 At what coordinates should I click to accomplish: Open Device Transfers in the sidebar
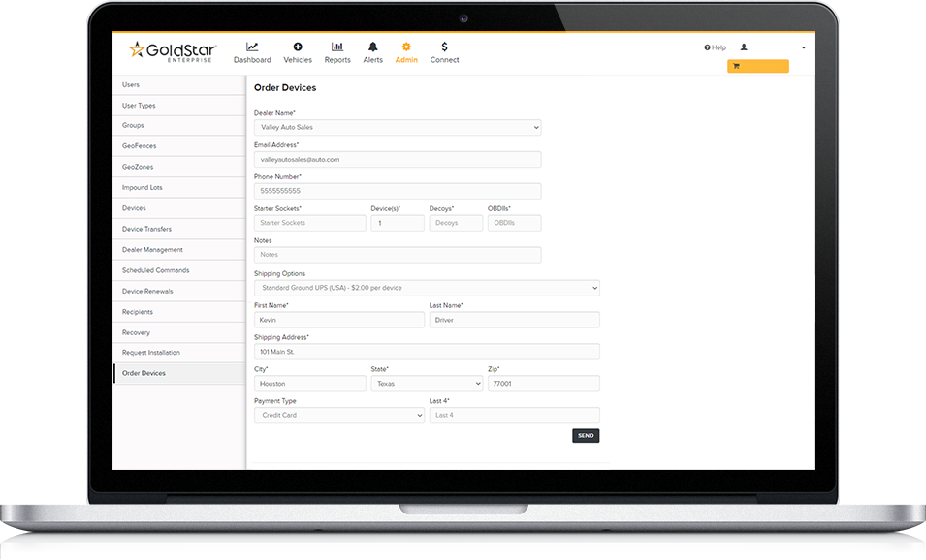point(179,229)
